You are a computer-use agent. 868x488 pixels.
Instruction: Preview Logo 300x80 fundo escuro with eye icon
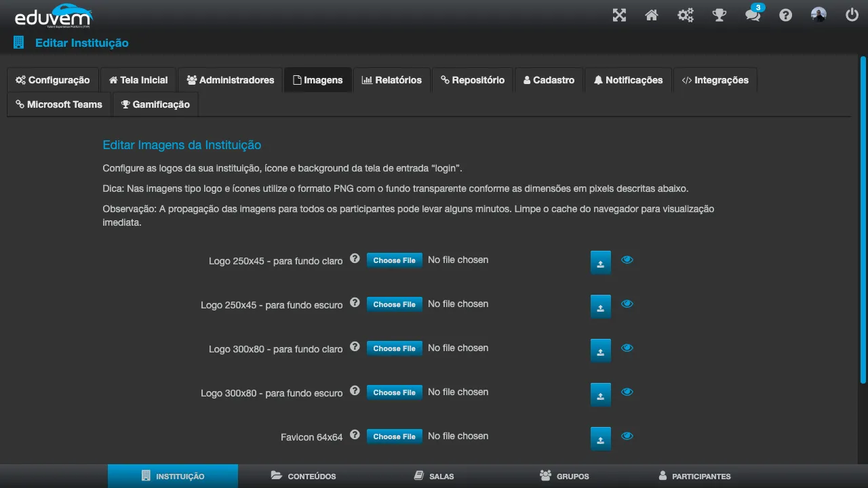coord(627,392)
